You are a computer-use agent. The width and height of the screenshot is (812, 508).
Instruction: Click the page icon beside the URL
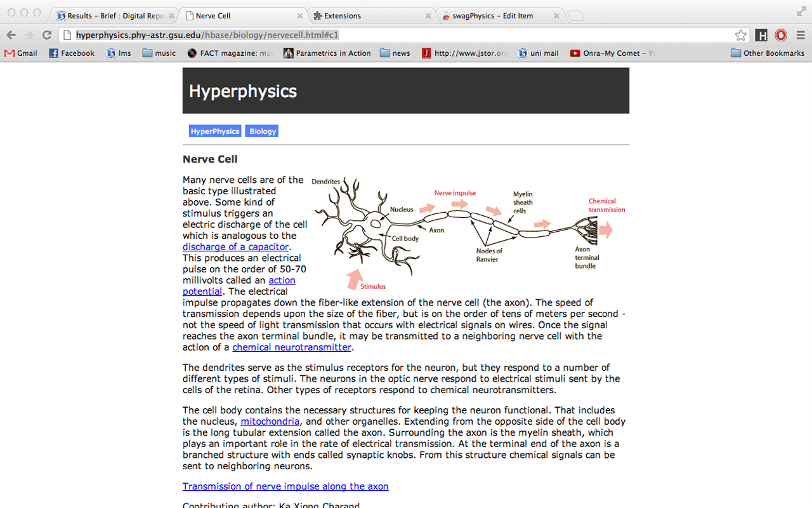(x=67, y=36)
